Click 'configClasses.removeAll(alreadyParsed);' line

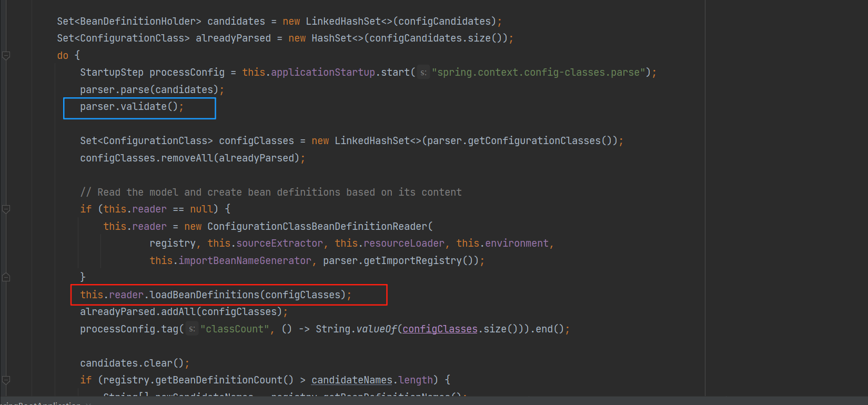click(193, 158)
